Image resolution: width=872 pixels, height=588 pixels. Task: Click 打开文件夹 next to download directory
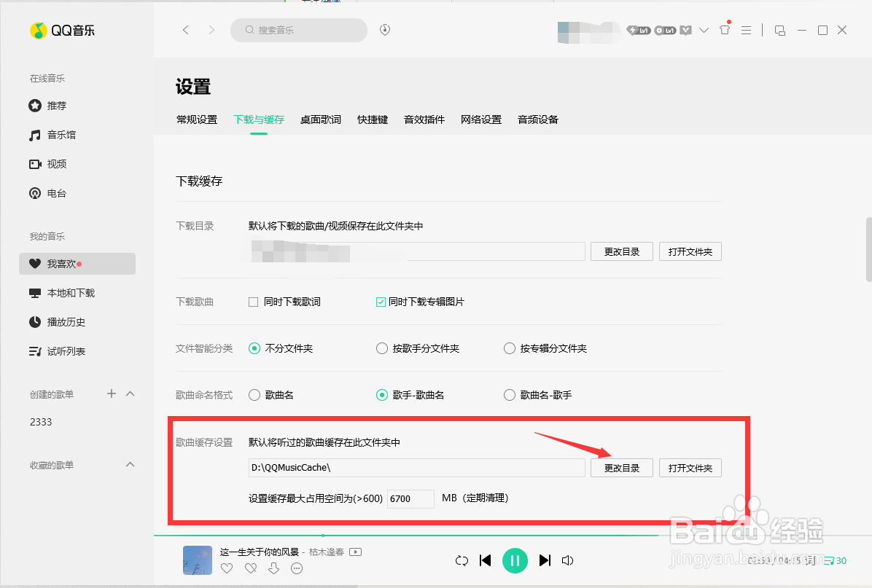pyautogui.click(x=690, y=251)
